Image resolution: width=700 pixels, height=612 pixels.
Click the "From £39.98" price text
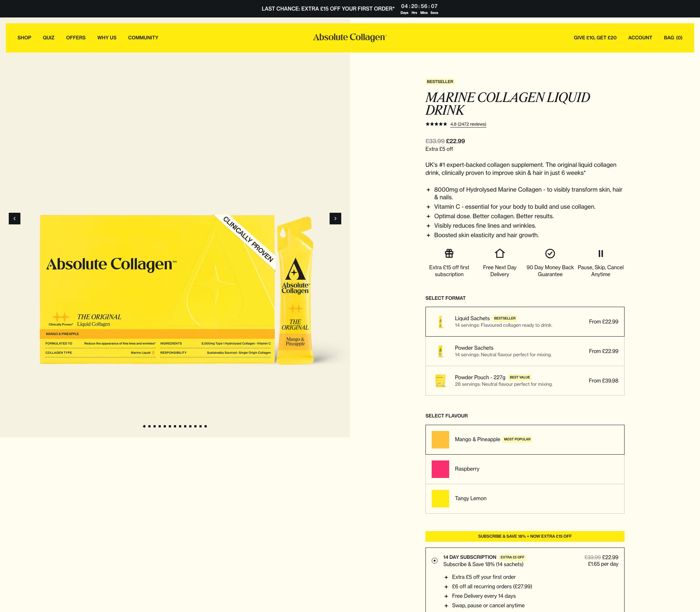click(604, 381)
